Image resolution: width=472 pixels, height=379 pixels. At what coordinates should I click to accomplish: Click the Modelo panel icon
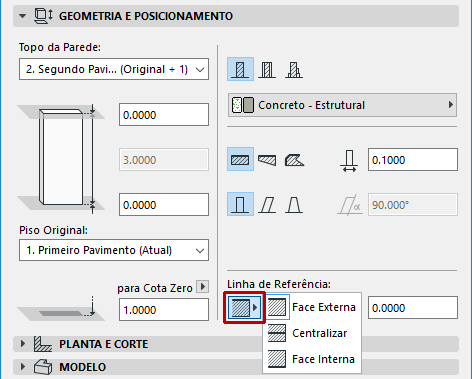(43, 367)
